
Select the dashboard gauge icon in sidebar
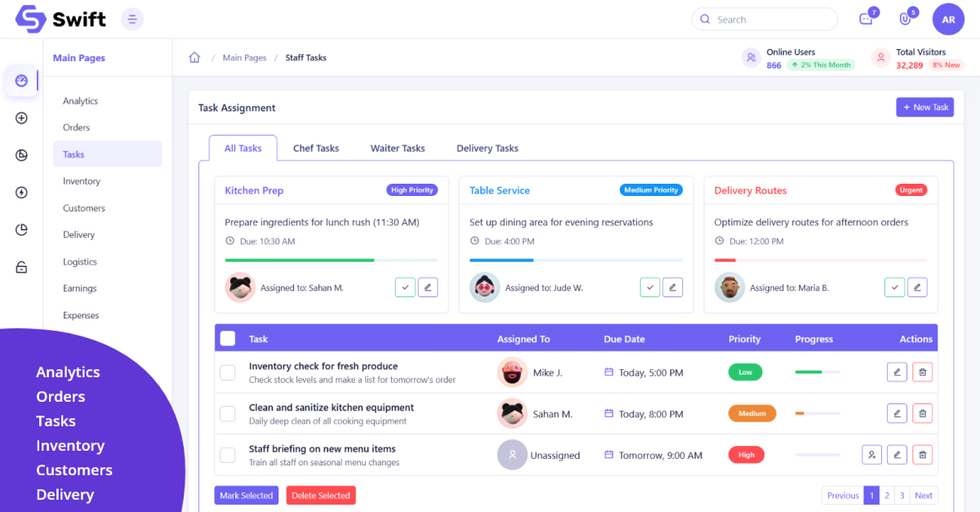click(21, 81)
